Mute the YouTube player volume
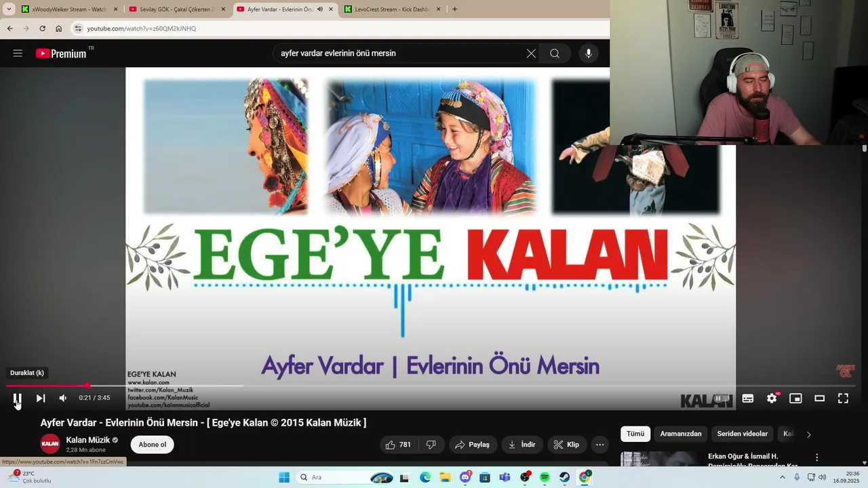This screenshot has height=488, width=868. click(x=62, y=399)
